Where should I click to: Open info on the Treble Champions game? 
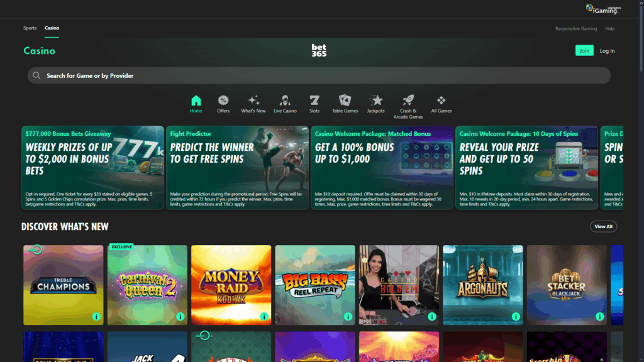coord(96,317)
